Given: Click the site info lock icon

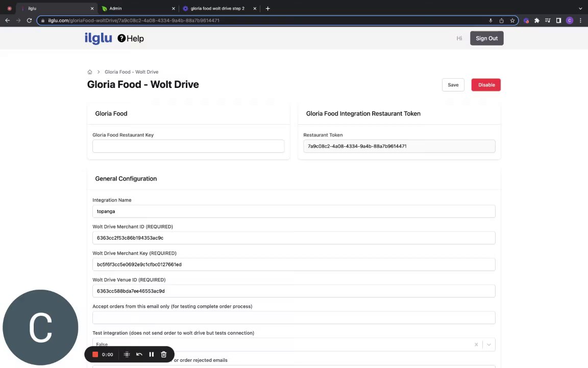Looking at the screenshot, I should coord(43,20).
